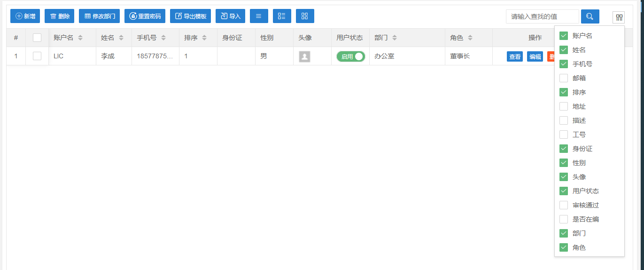Click the blue search magnifier button
Screen dimensions: 644x270
pos(590,16)
